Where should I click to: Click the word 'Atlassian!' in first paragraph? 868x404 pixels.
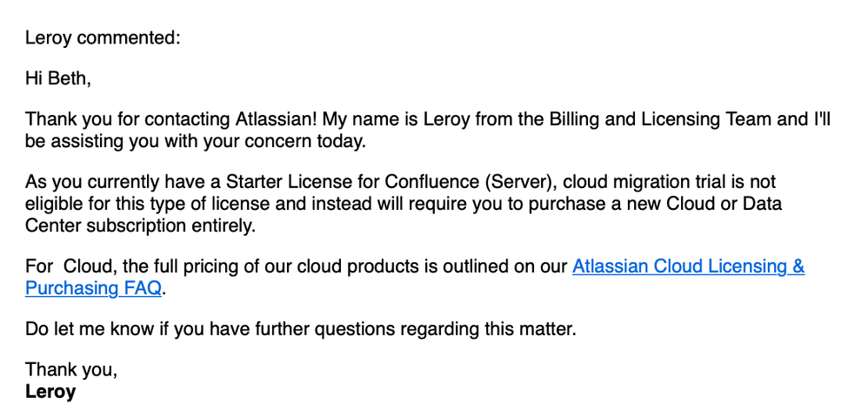(x=277, y=119)
